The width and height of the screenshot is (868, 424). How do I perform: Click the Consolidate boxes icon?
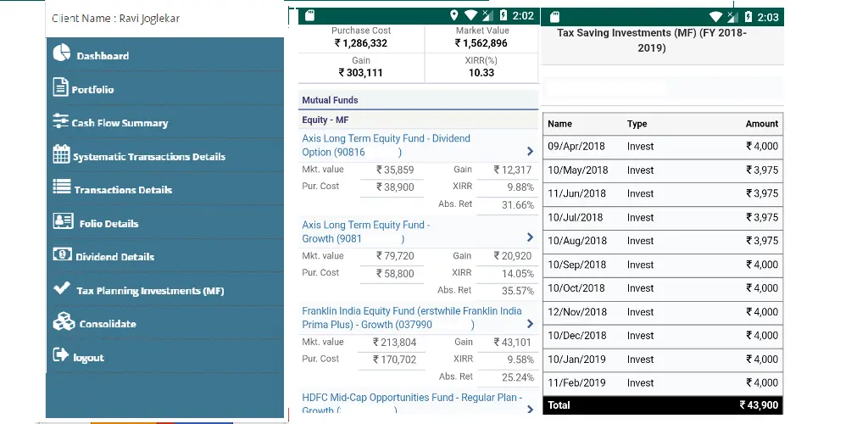coord(64,321)
